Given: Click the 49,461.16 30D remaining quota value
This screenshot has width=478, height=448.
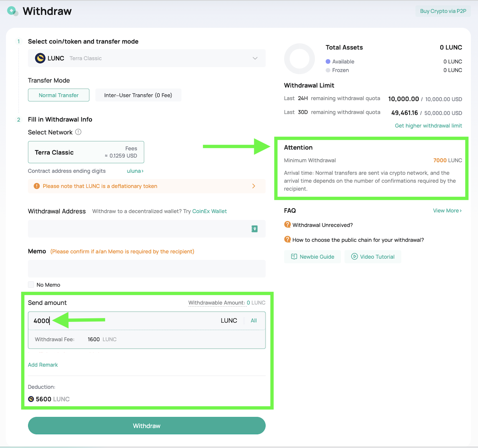Looking at the screenshot, I should click(405, 113).
